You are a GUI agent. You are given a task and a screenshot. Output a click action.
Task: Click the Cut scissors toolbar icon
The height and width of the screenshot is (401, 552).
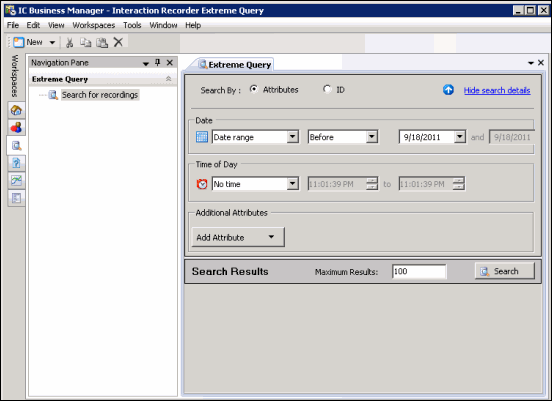point(69,43)
